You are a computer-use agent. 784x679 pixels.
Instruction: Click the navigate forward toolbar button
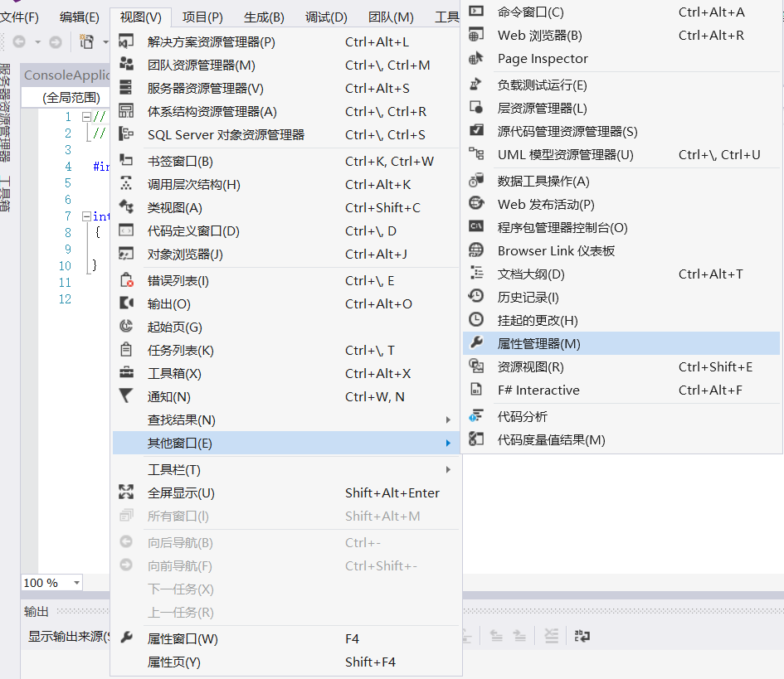(x=56, y=42)
